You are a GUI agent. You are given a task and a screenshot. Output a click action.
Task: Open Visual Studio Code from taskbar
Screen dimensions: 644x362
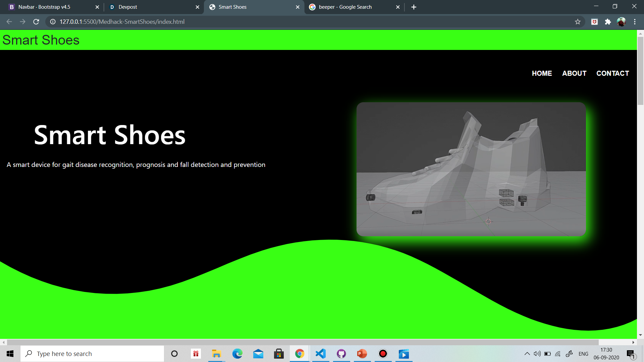pos(321,354)
